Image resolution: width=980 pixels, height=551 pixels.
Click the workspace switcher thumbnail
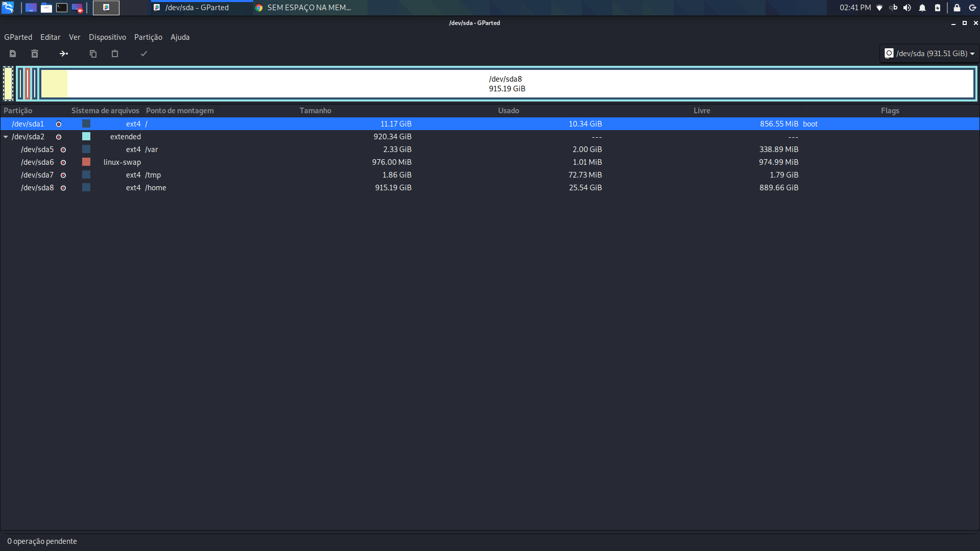click(x=106, y=8)
